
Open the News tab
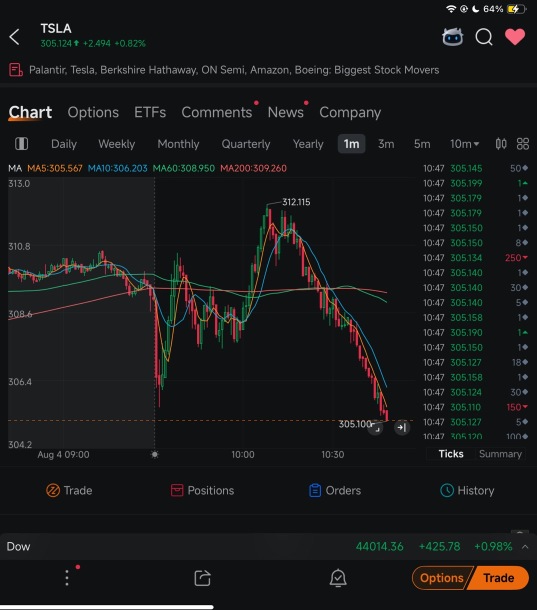tap(286, 112)
